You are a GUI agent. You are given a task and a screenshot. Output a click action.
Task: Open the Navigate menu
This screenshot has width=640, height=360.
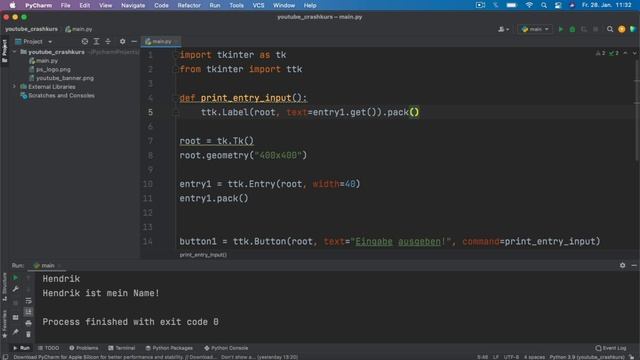pos(133,5)
